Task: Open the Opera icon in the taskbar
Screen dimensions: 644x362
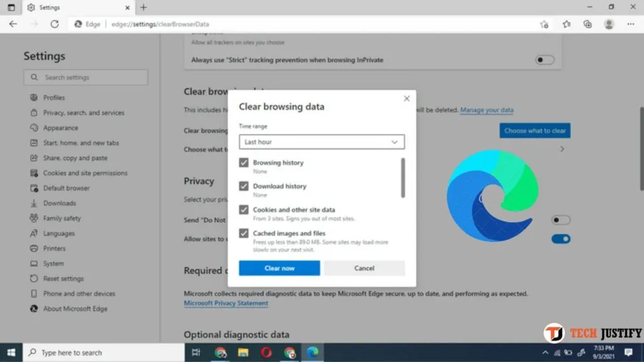Action: tap(266, 353)
